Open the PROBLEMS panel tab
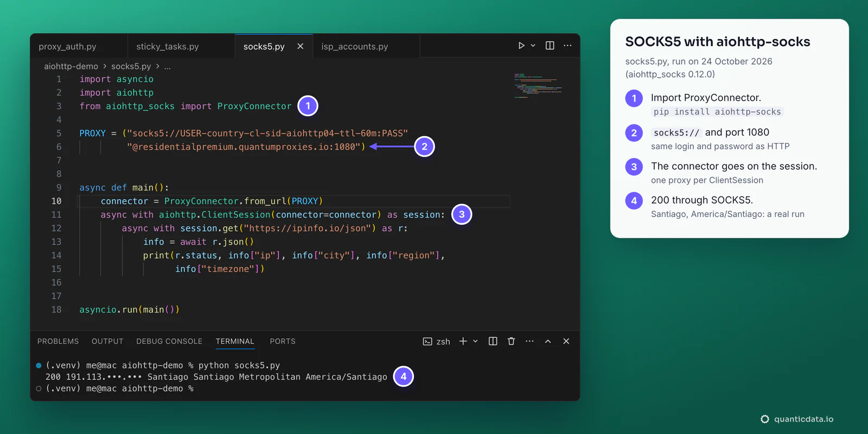868x434 pixels. pyautogui.click(x=58, y=341)
